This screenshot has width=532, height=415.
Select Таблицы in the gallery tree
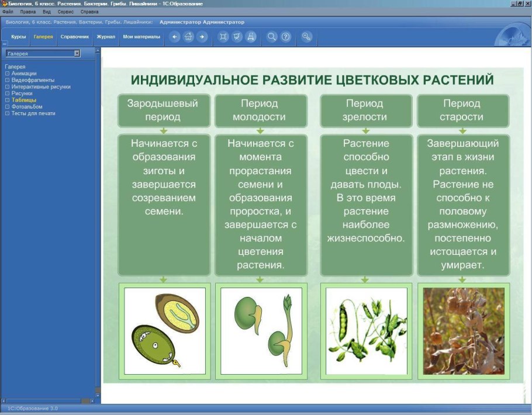(24, 100)
